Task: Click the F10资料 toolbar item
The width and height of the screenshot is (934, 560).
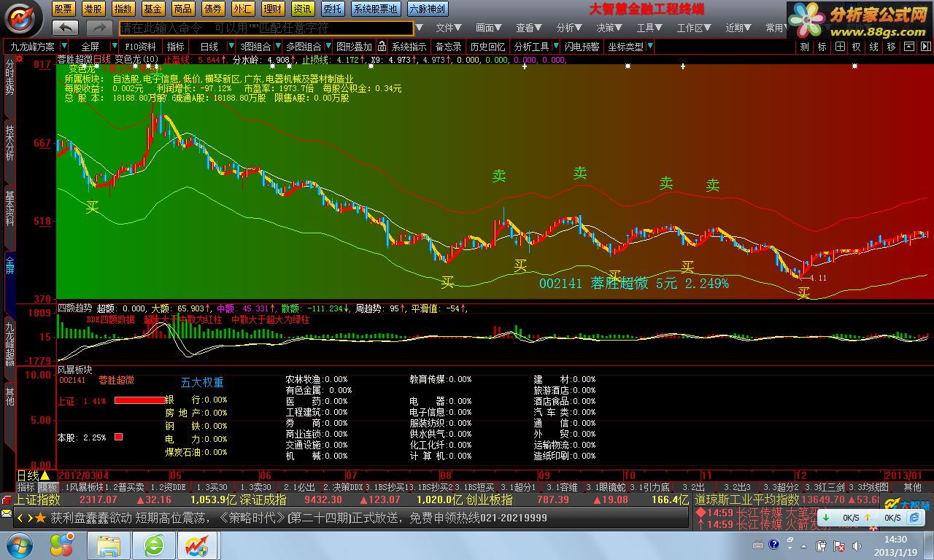Action: (x=141, y=47)
